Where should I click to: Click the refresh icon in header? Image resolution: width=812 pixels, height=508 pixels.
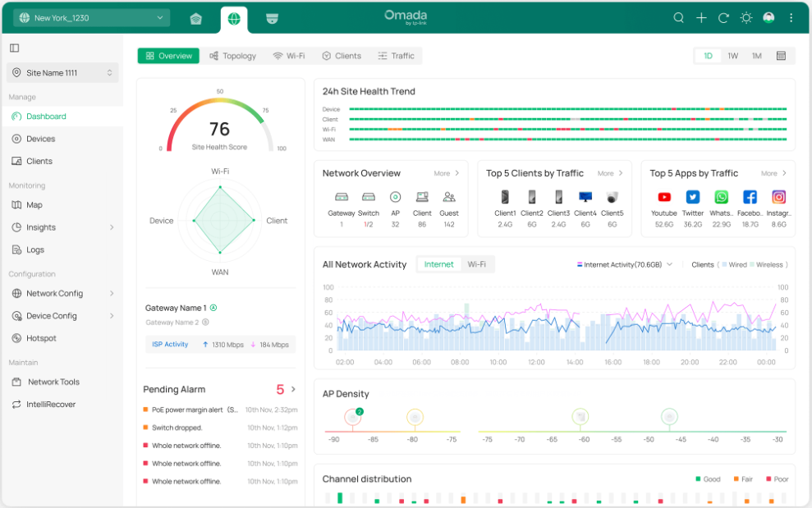(x=723, y=18)
